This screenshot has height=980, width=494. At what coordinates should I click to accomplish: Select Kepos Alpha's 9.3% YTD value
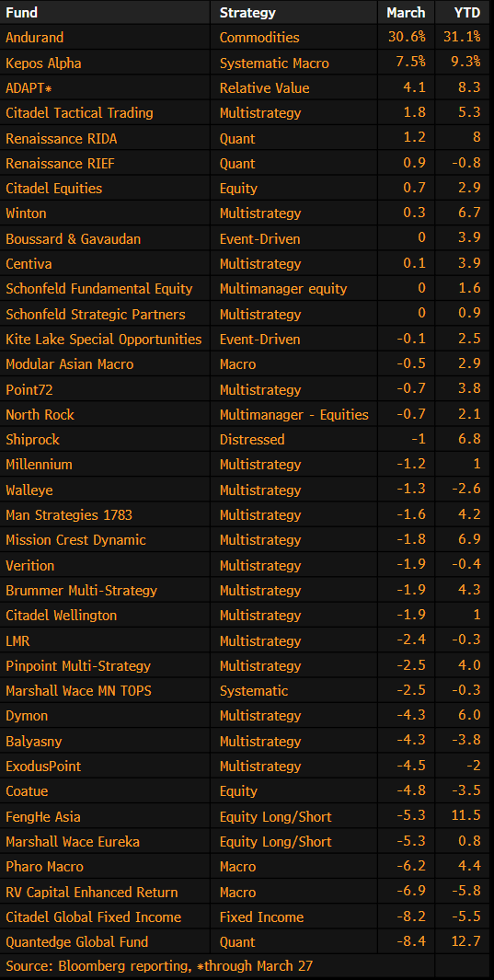(465, 63)
